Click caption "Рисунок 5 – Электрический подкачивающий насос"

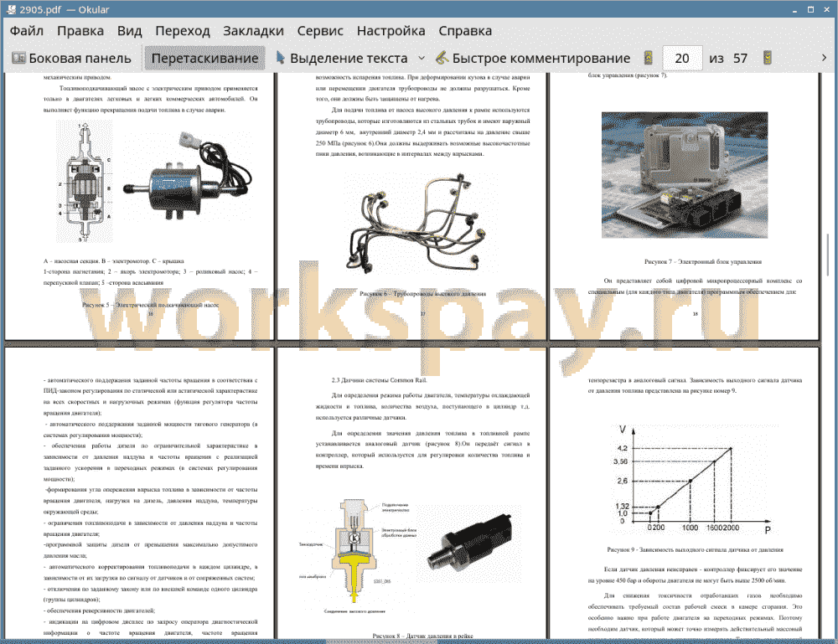151,305
